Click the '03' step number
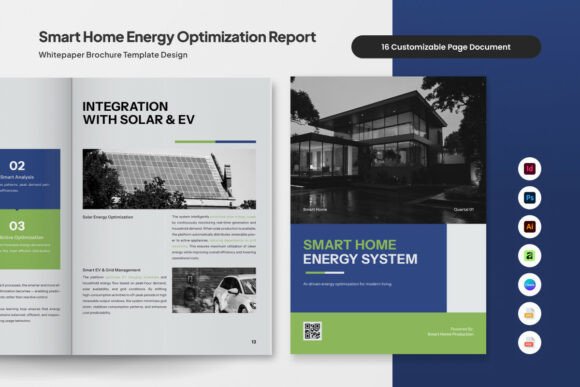580x387 pixels. (17, 226)
